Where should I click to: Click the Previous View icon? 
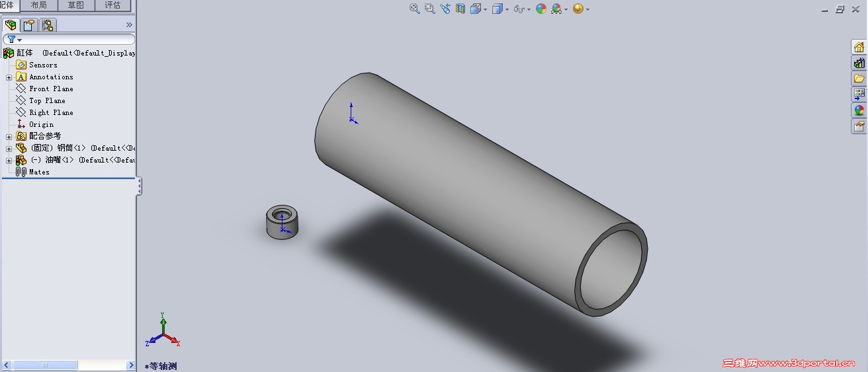point(445,9)
